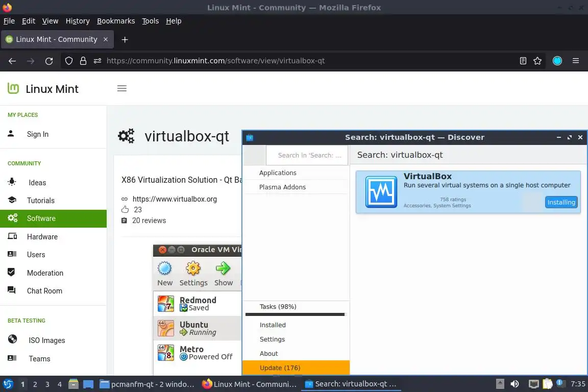Switch to virtual desktop 4

point(60,384)
